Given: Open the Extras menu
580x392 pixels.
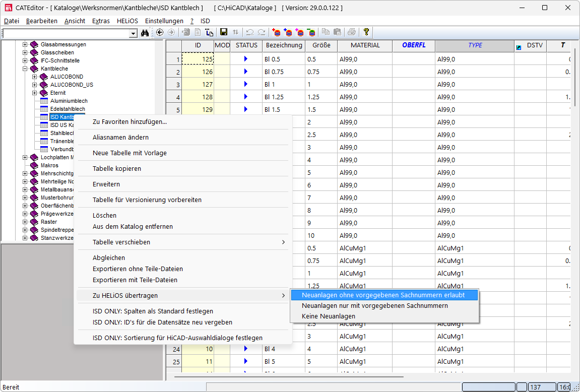Looking at the screenshot, I should [101, 21].
